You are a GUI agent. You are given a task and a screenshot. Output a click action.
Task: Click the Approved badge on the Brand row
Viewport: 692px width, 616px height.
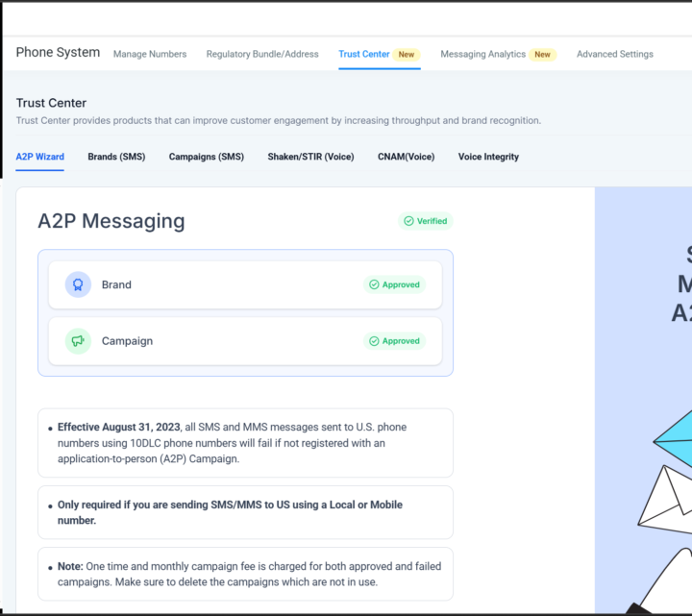coord(395,284)
